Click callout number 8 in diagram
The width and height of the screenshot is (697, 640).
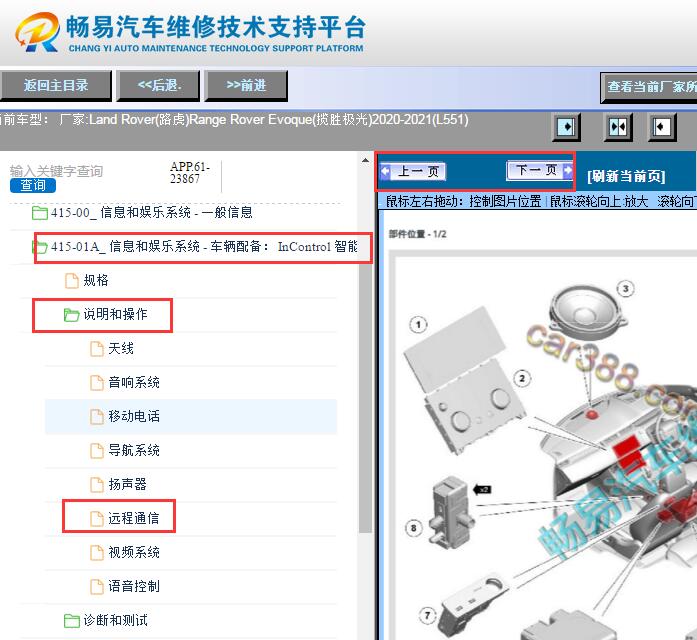414,528
